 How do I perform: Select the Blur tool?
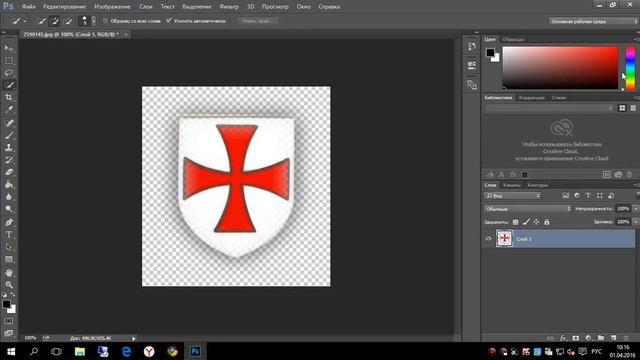click(x=9, y=197)
